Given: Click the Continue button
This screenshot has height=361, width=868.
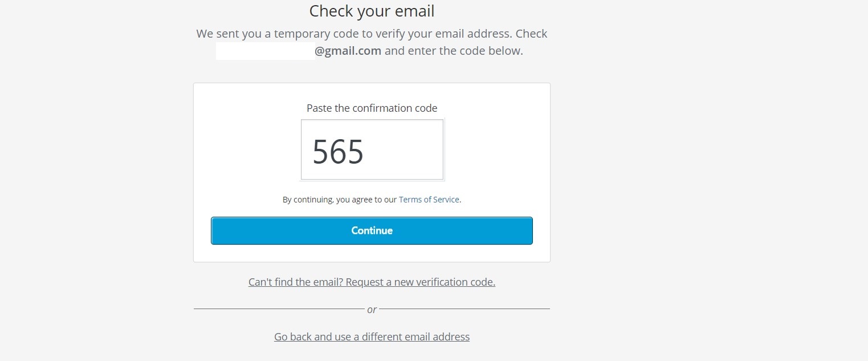Looking at the screenshot, I should point(372,230).
